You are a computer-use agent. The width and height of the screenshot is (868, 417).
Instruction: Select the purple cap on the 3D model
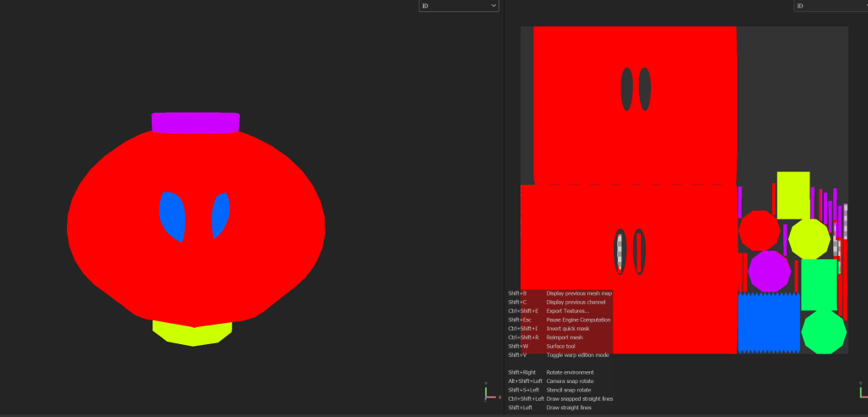point(195,123)
